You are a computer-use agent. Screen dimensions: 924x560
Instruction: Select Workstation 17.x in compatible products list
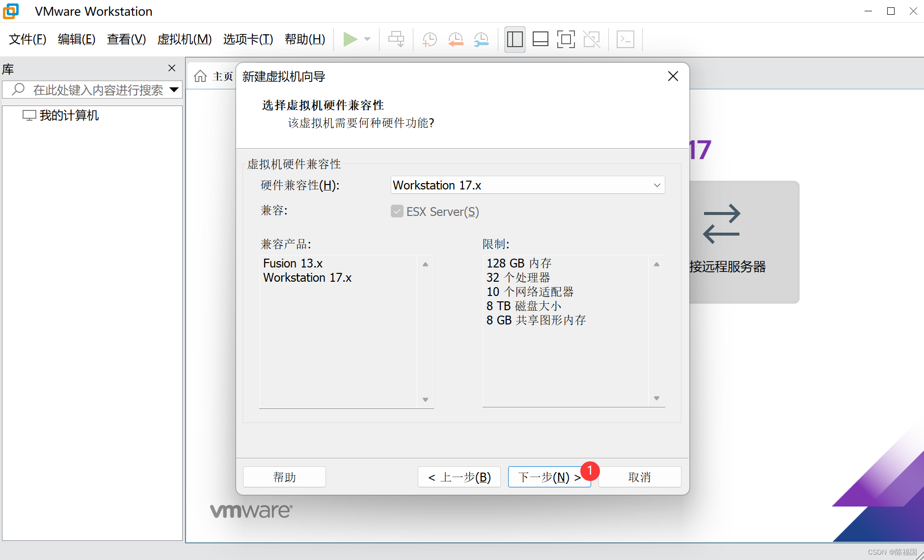307,278
